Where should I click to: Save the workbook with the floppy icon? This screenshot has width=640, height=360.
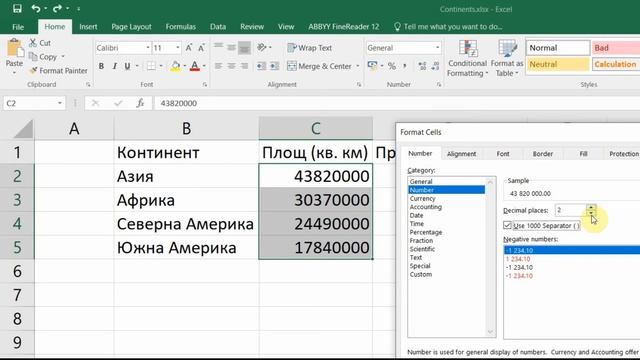(17, 9)
